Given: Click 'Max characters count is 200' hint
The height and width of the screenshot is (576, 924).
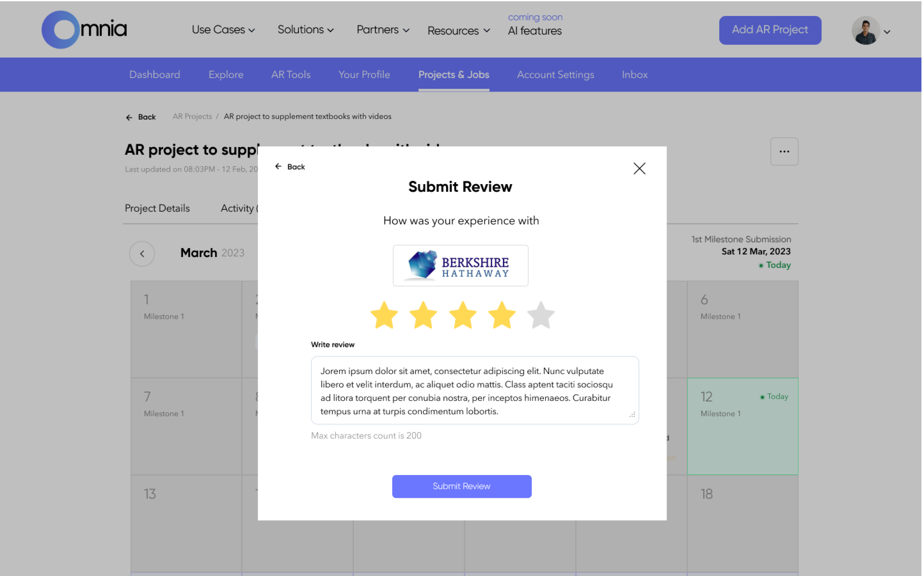Looking at the screenshot, I should 367,436.
